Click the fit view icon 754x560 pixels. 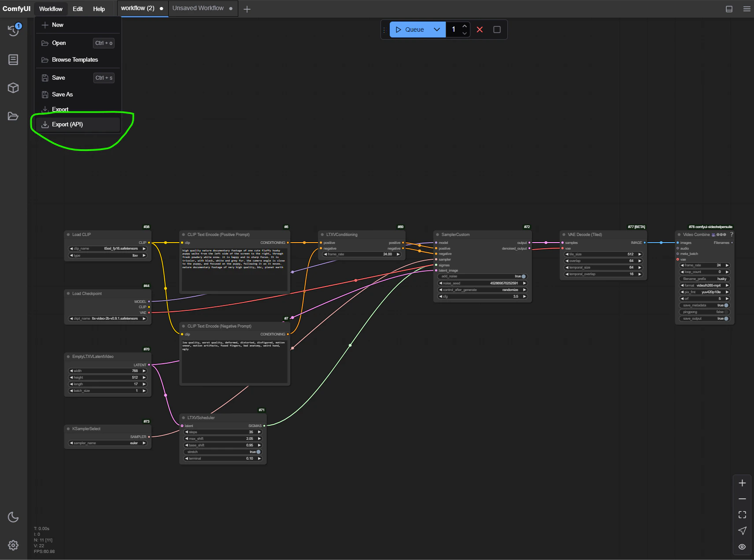click(x=742, y=515)
